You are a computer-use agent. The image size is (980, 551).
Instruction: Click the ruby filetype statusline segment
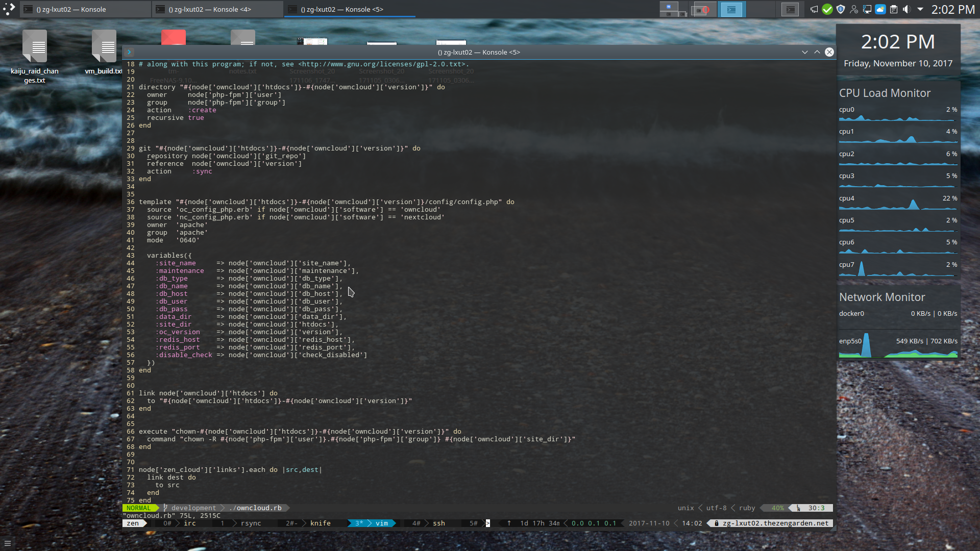click(x=747, y=508)
